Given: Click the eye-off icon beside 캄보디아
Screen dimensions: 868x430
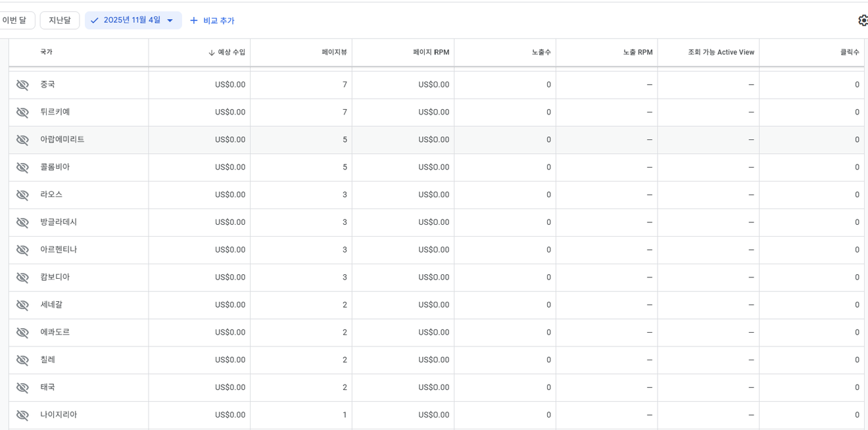Looking at the screenshot, I should coord(22,277).
